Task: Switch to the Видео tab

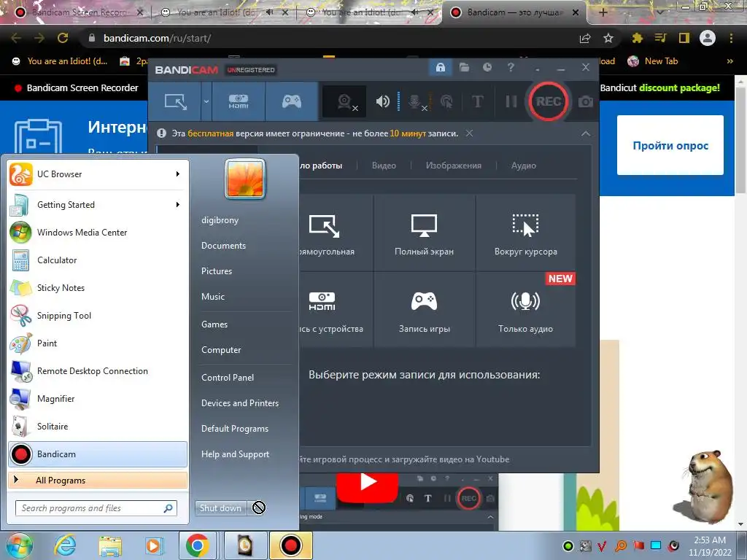Action: pos(384,166)
